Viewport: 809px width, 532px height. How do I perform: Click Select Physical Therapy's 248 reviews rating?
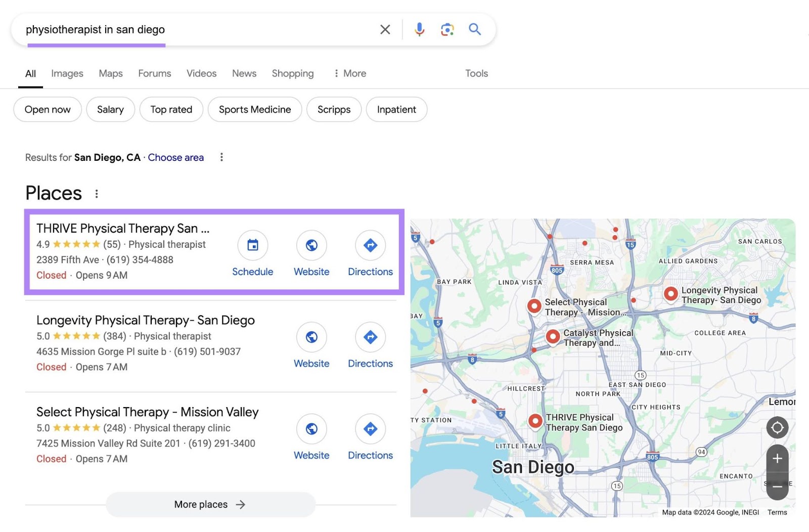pos(81,428)
